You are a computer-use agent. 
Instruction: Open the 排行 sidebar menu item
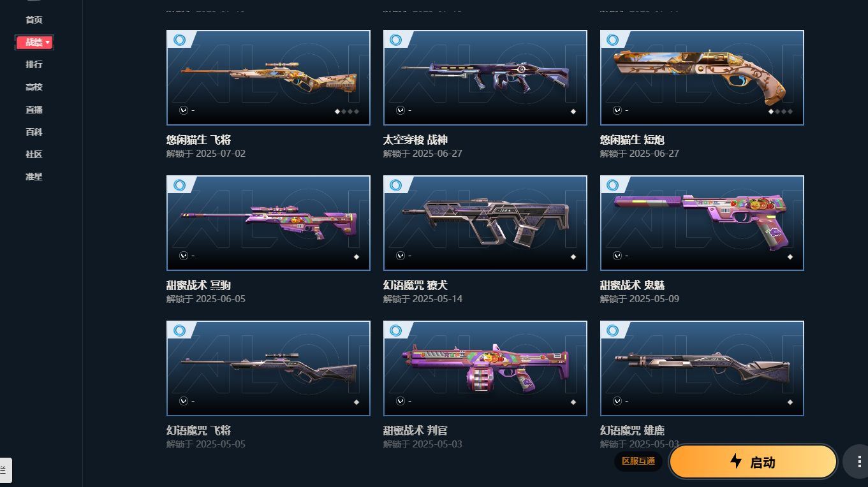click(34, 64)
